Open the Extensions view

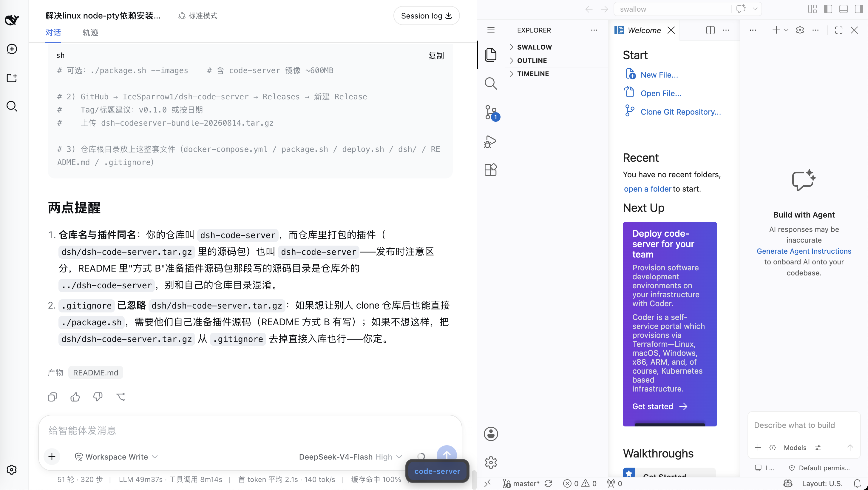click(491, 170)
